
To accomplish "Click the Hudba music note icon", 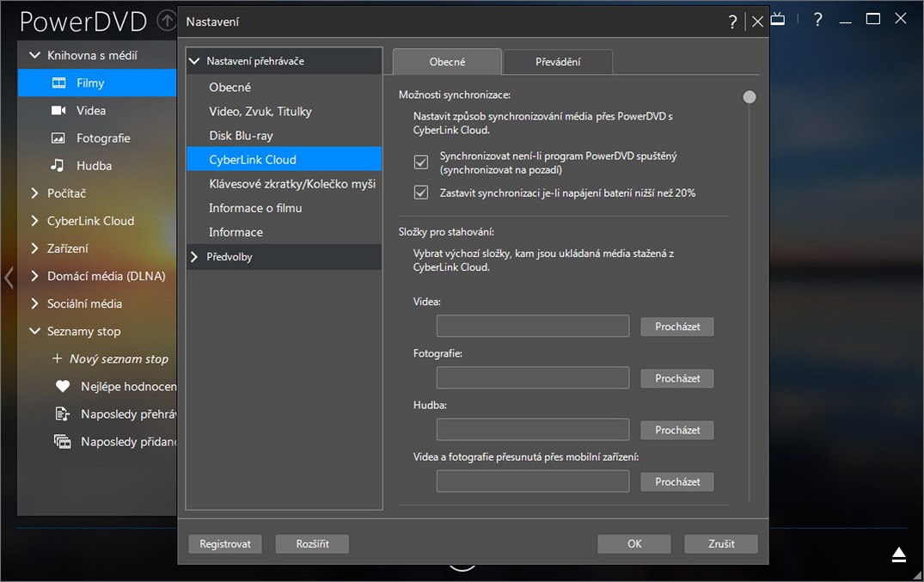I will point(58,165).
